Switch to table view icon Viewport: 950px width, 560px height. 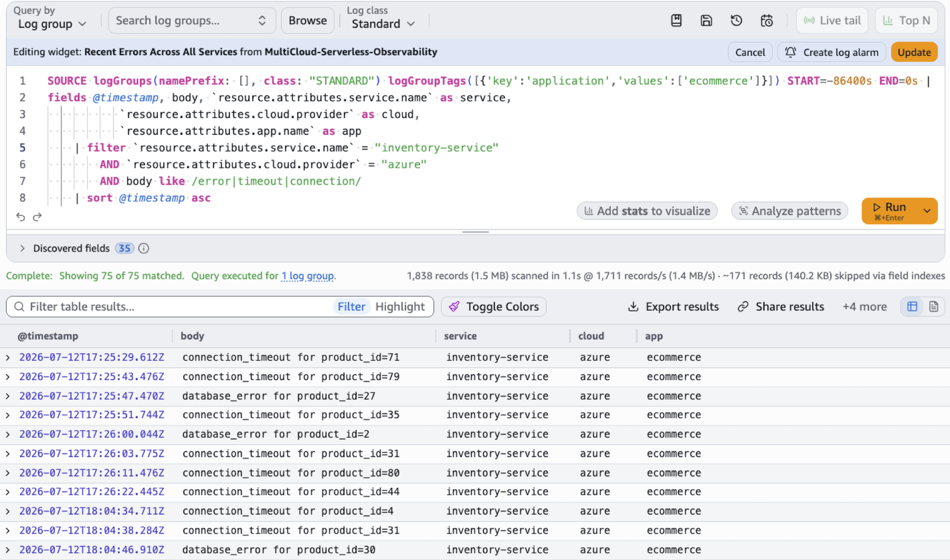[x=912, y=306]
